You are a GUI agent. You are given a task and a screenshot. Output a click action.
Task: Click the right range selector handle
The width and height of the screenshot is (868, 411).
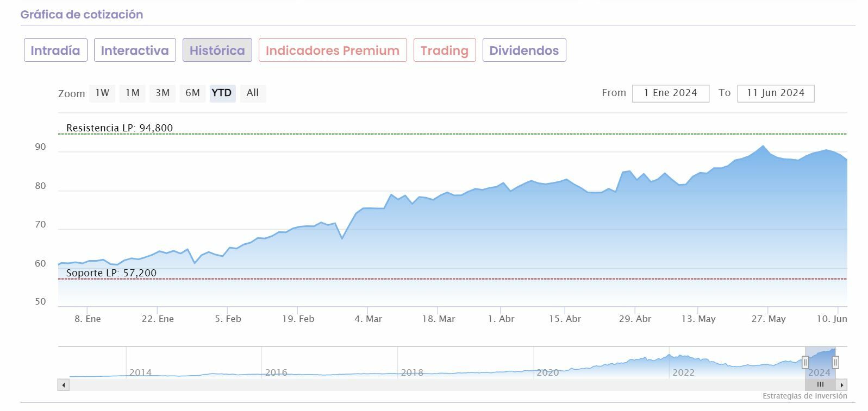tap(835, 362)
